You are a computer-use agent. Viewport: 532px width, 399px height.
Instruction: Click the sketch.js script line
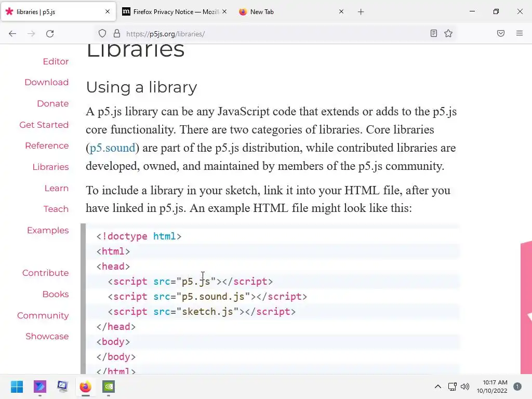pyautogui.click(x=202, y=312)
